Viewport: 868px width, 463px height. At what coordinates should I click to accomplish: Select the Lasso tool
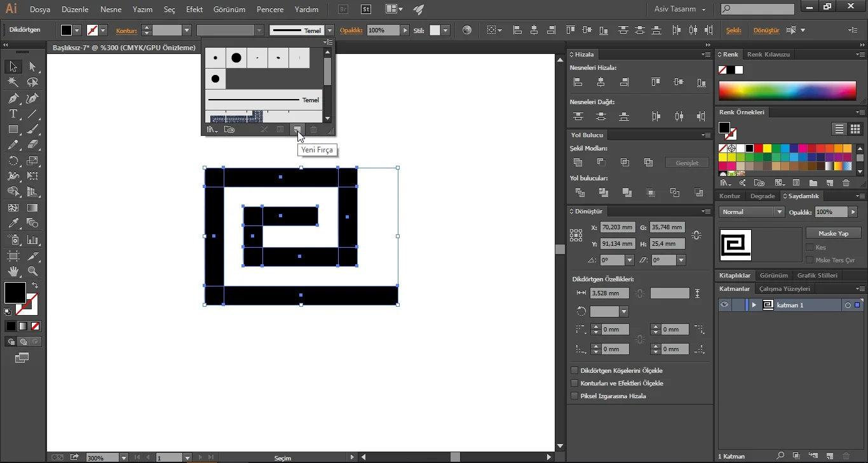point(32,83)
